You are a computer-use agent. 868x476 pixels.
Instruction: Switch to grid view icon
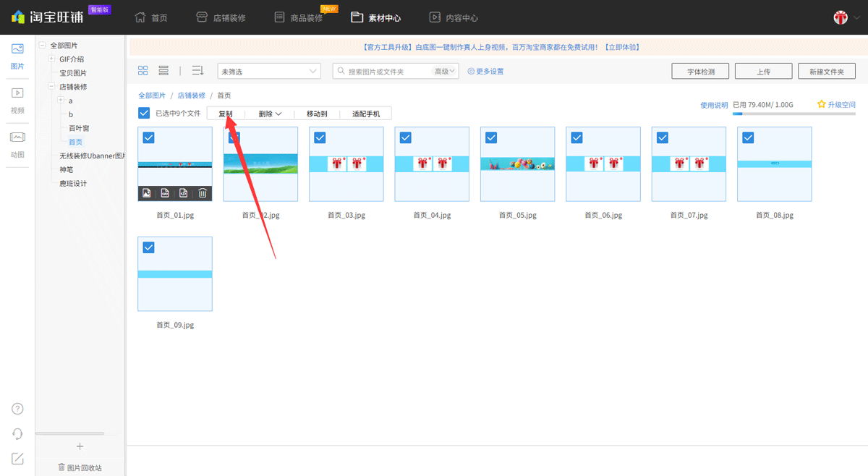click(x=143, y=71)
